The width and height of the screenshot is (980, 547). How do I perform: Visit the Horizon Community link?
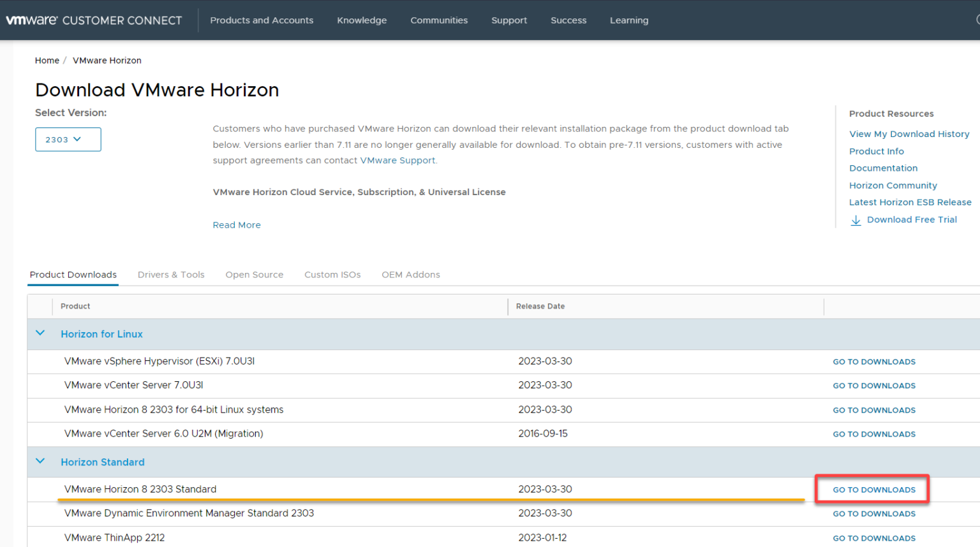pyautogui.click(x=893, y=186)
